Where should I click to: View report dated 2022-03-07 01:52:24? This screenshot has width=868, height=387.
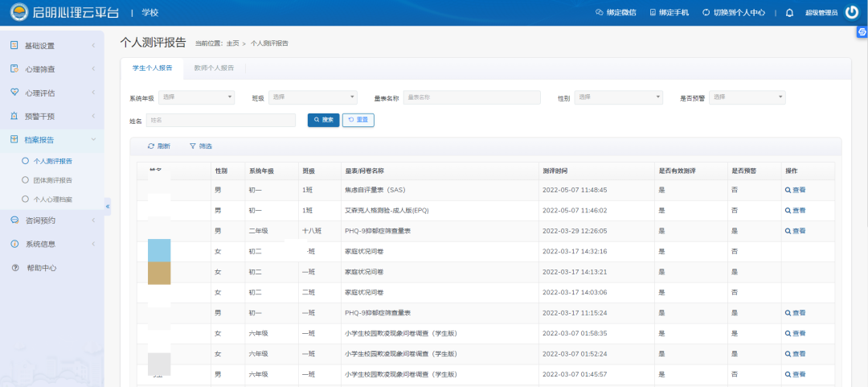coord(795,354)
